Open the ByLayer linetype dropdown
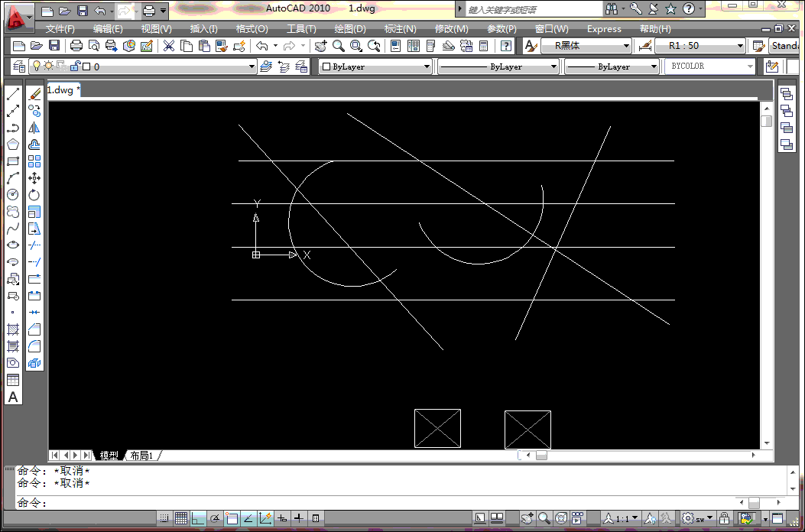Image resolution: width=805 pixels, height=532 pixels. point(498,66)
